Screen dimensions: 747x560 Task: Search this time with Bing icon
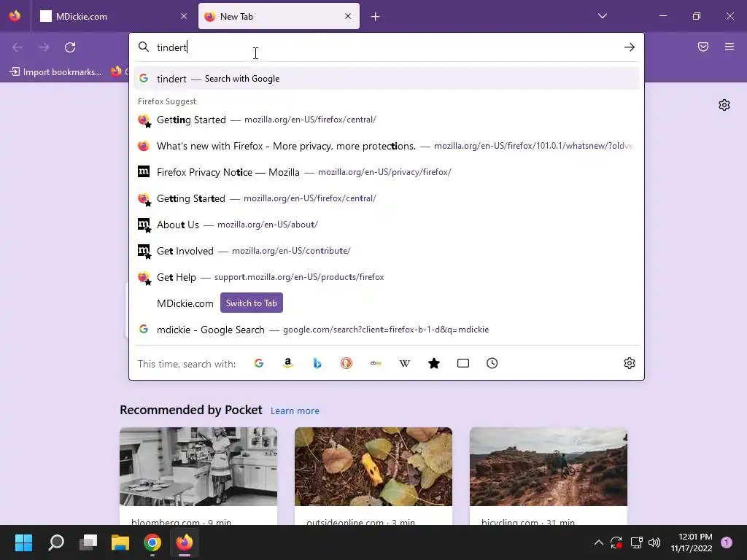coord(317,363)
